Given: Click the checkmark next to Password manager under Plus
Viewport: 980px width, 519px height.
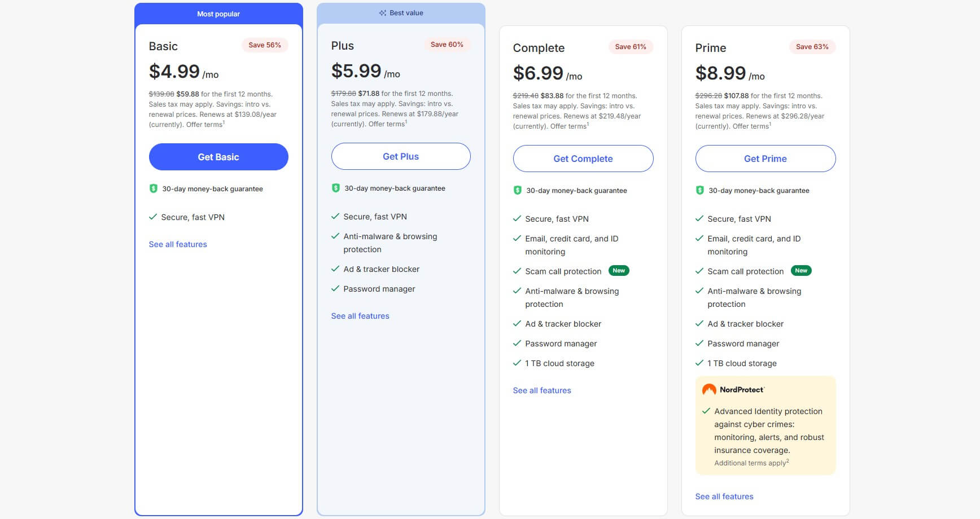Looking at the screenshot, I should 334,288.
